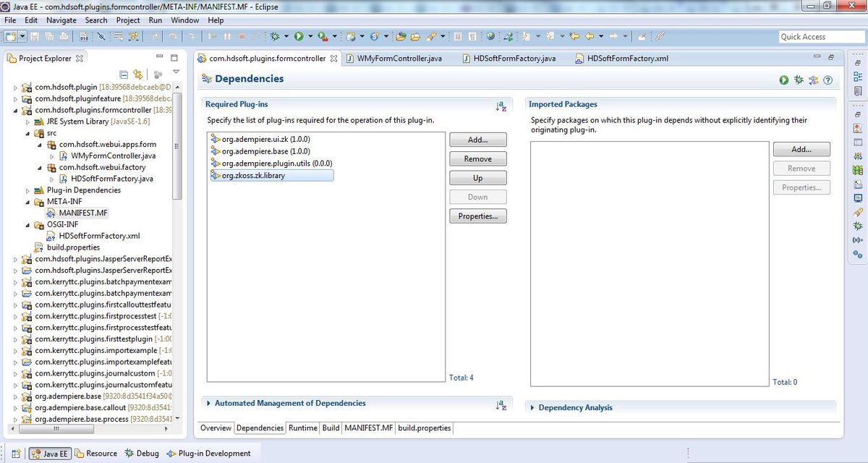The width and height of the screenshot is (868, 463).
Task: Click Project Explorer horizontal scrollbar
Action: click(x=56, y=430)
